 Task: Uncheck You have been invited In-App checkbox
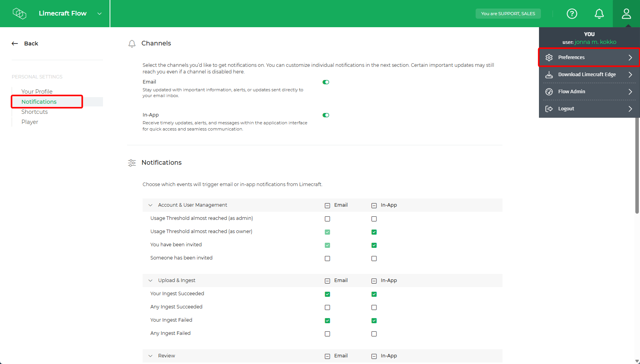pos(374,245)
